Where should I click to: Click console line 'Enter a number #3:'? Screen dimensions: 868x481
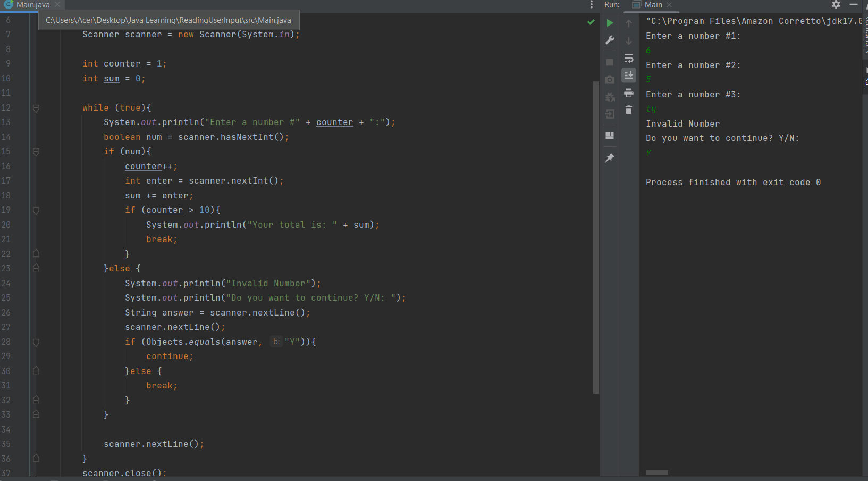693,95
